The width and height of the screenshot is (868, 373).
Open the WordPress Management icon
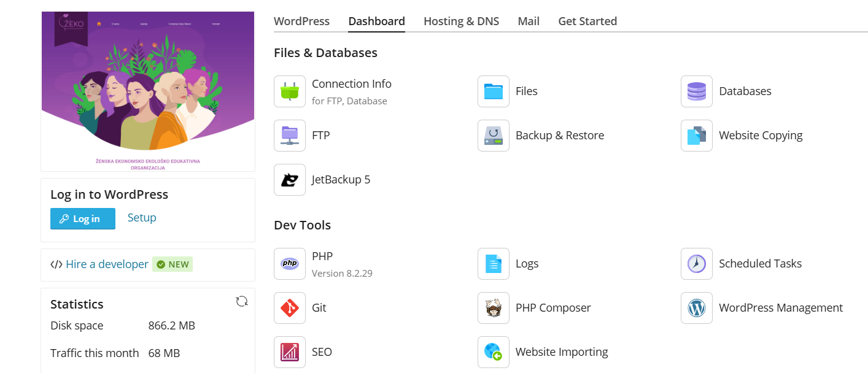[x=697, y=308]
